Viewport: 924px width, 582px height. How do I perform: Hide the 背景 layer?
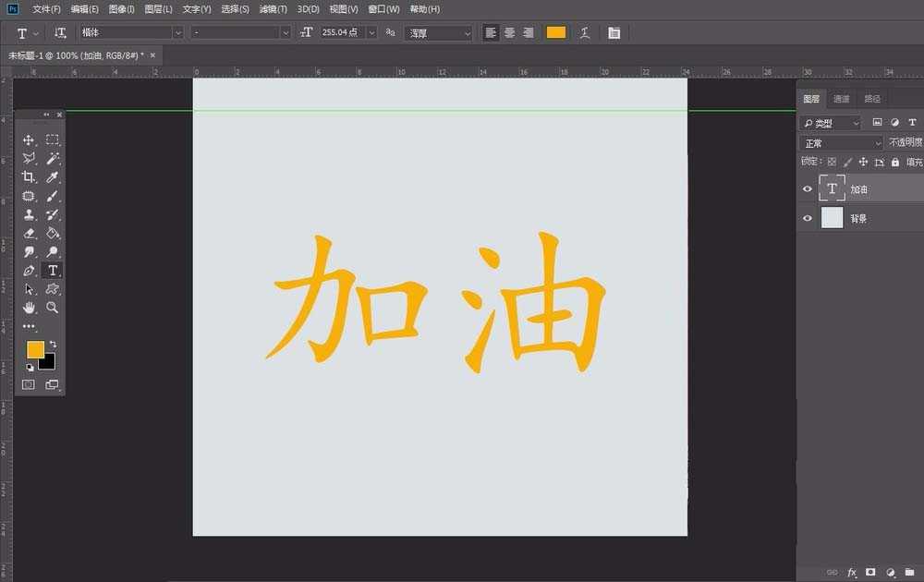coord(808,219)
